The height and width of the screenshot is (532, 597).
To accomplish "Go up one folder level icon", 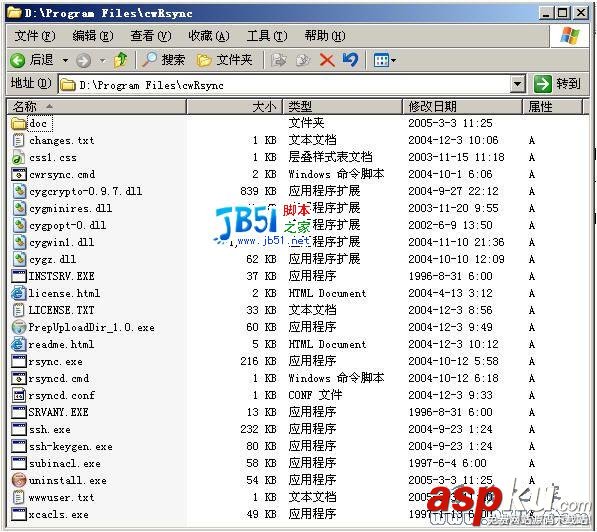I will [x=121, y=60].
